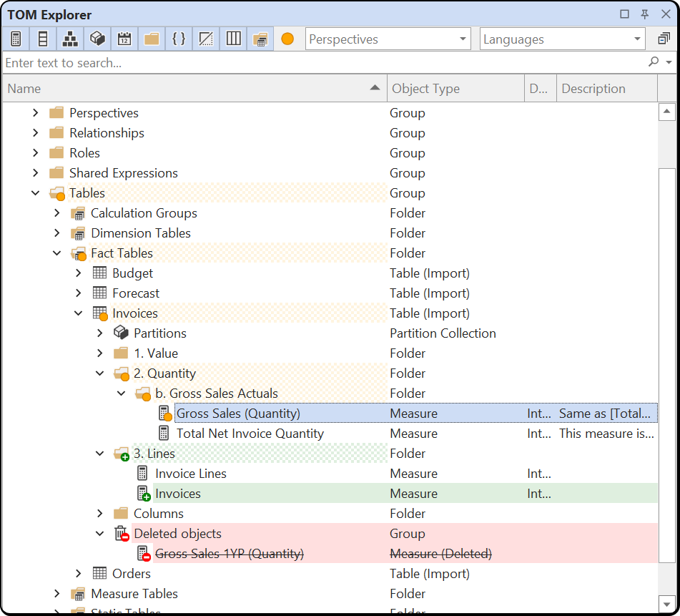Expand the Budget table

pyautogui.click(x=78, y=273)
